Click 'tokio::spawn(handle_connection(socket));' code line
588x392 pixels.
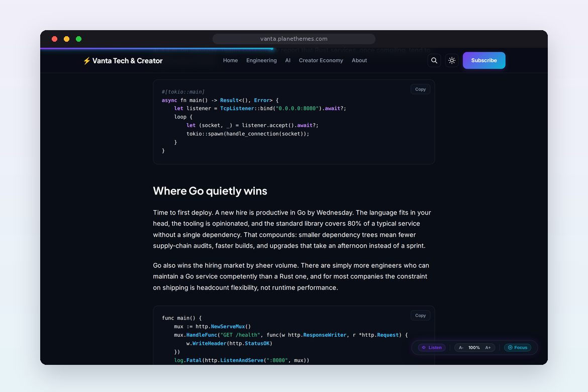click(247, 134)
